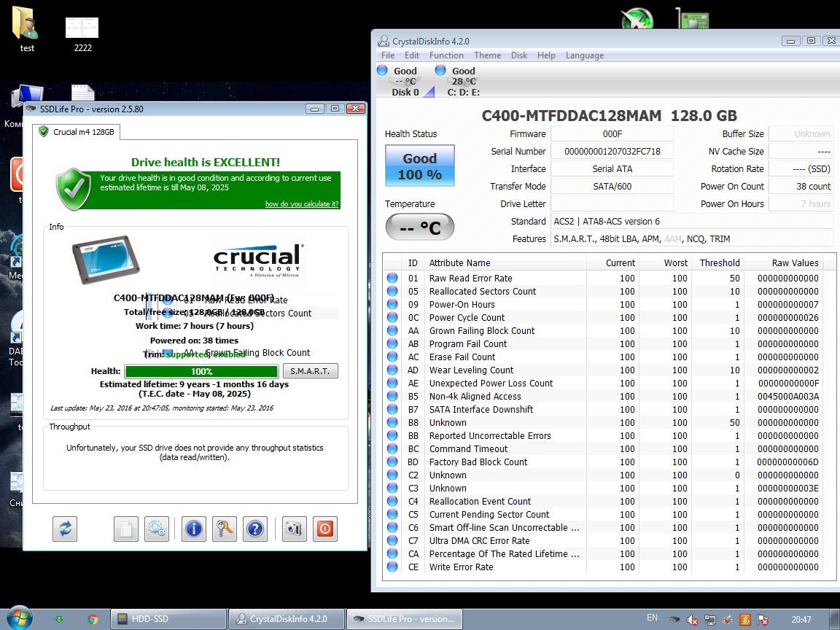The width and height of the screenshot is (840, 630).
Task: Click the Good 100% health status box
Action: click(x=419, y=166)
